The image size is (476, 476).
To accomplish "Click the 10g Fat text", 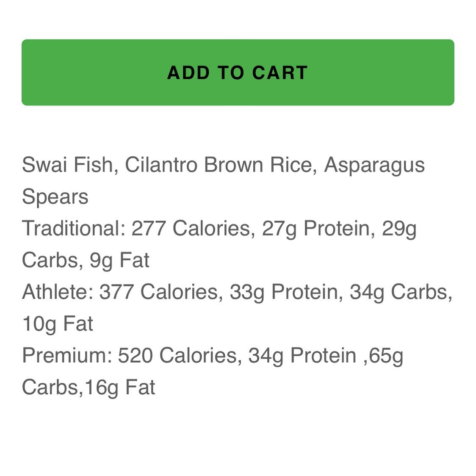I will click(x=58, y=324).
